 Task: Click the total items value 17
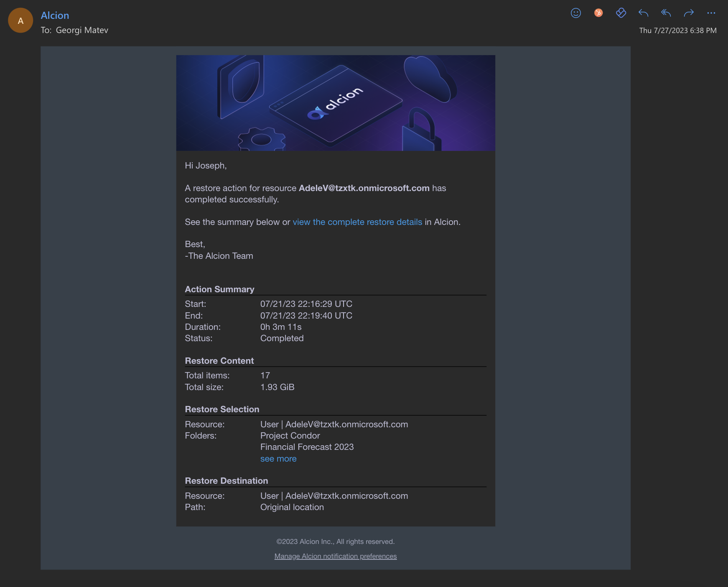tap(265, 375)
